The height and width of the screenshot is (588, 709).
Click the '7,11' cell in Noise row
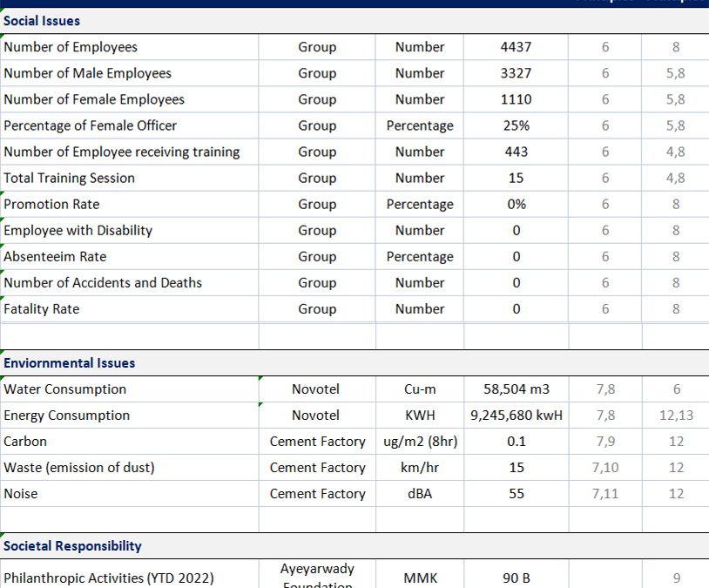tap(605, 495)
